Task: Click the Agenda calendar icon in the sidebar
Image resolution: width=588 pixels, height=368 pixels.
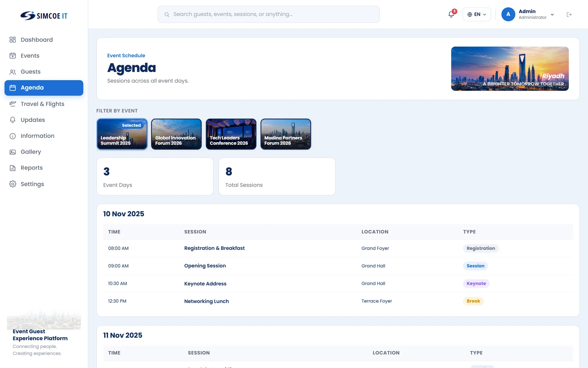Action: point(13,88)
